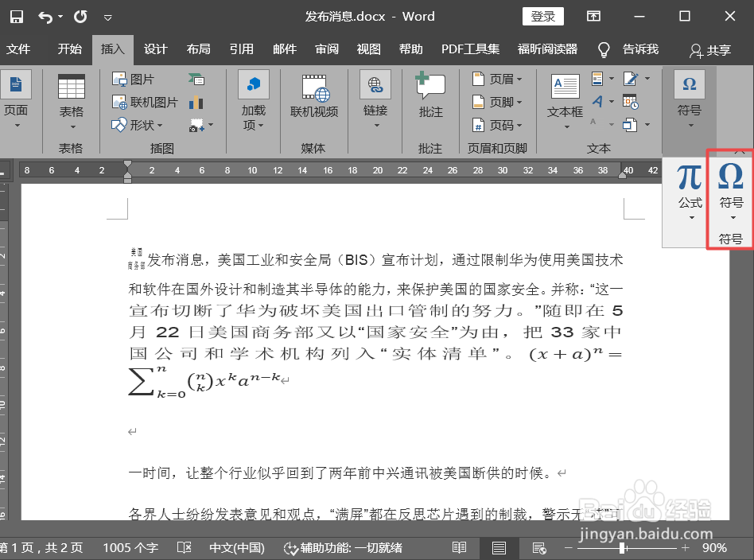Click the zoom slider handle
Viewport: 754px width, 560px height.
click(622, 547)
